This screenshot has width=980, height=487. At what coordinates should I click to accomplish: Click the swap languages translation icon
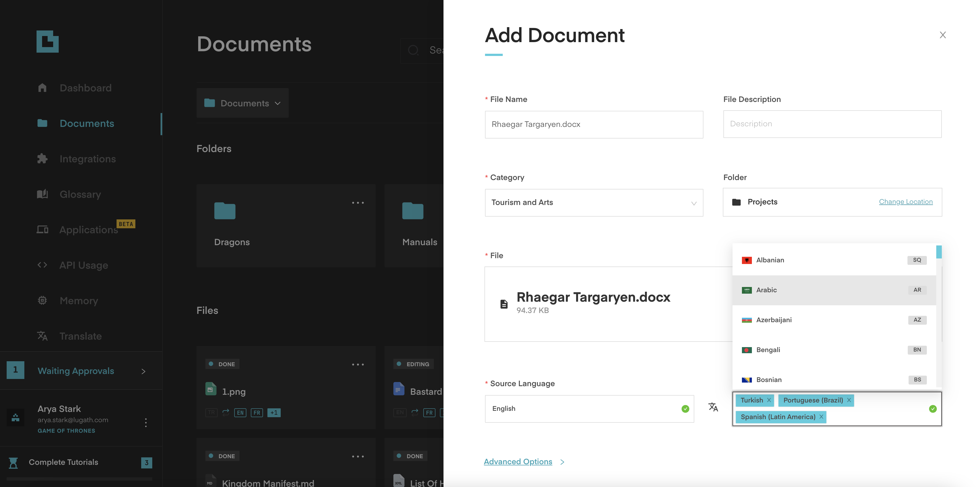click(x=714, y=407)
